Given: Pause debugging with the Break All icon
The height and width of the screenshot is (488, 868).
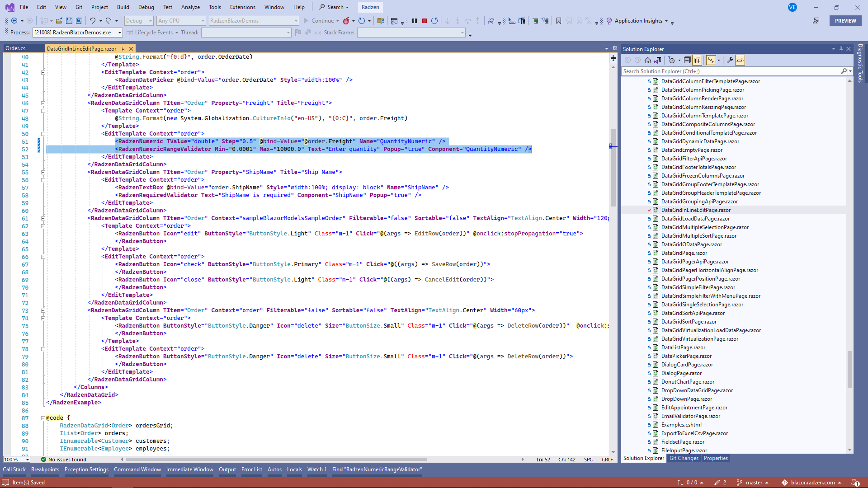Looking at the screenshot, I should coord(415,21).
